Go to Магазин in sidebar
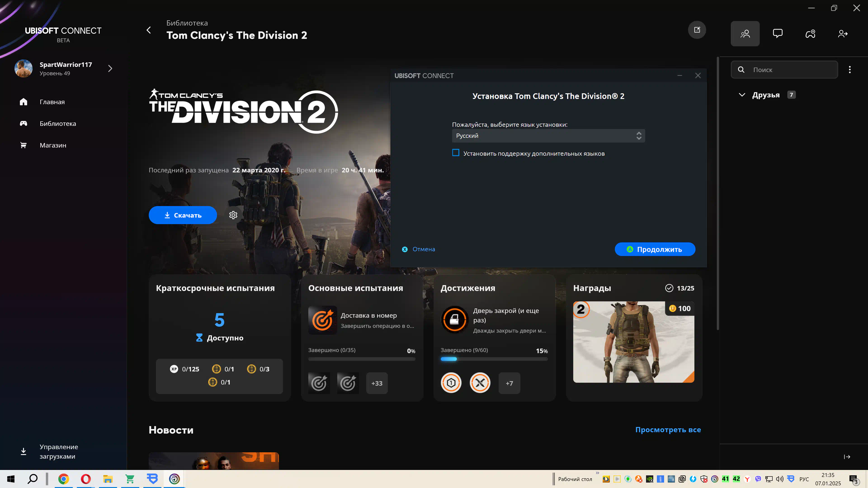Viewport: 868px width, 488px height. click(53, 145)
